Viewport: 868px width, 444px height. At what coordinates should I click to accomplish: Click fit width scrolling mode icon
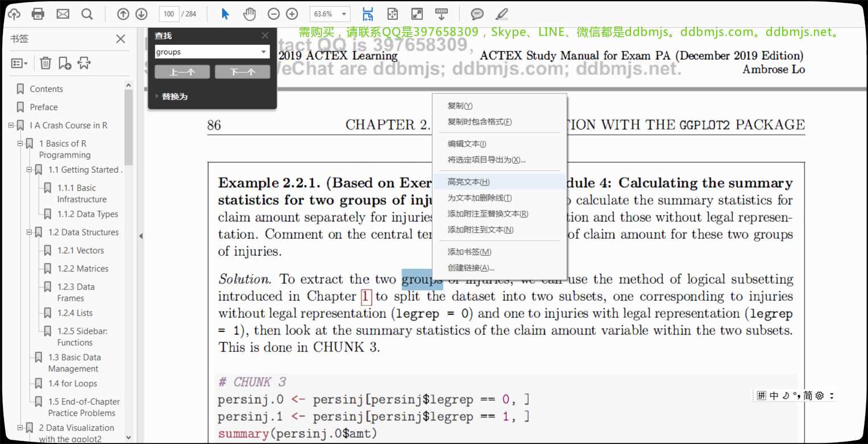(x=368, y=14)
